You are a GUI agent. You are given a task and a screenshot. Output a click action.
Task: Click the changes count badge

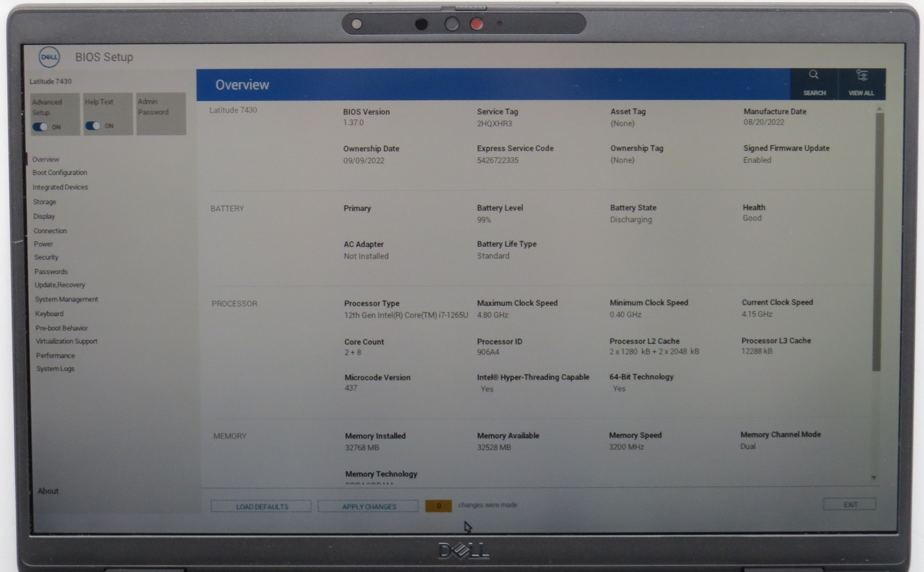438,506
